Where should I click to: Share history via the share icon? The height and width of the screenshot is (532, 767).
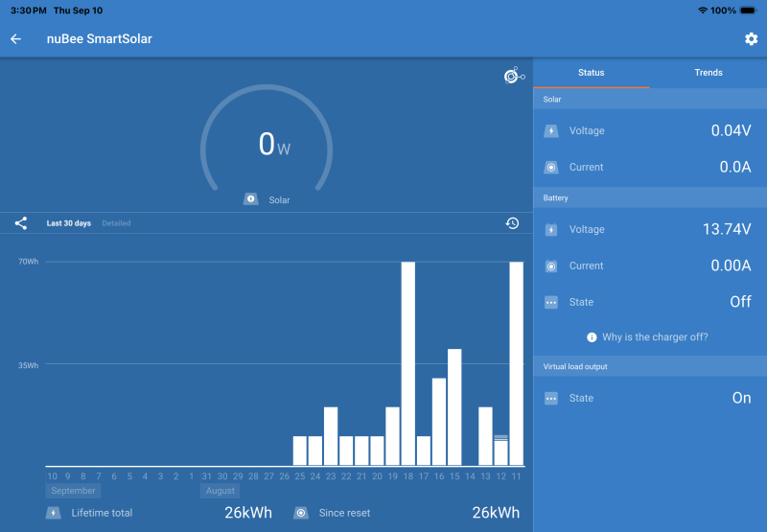(20, 223)
